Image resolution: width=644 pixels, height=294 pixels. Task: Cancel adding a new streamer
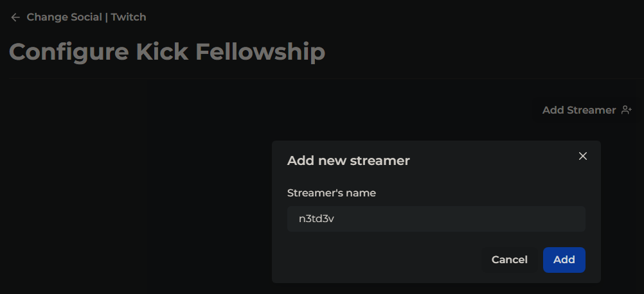(x=509, y=259)
